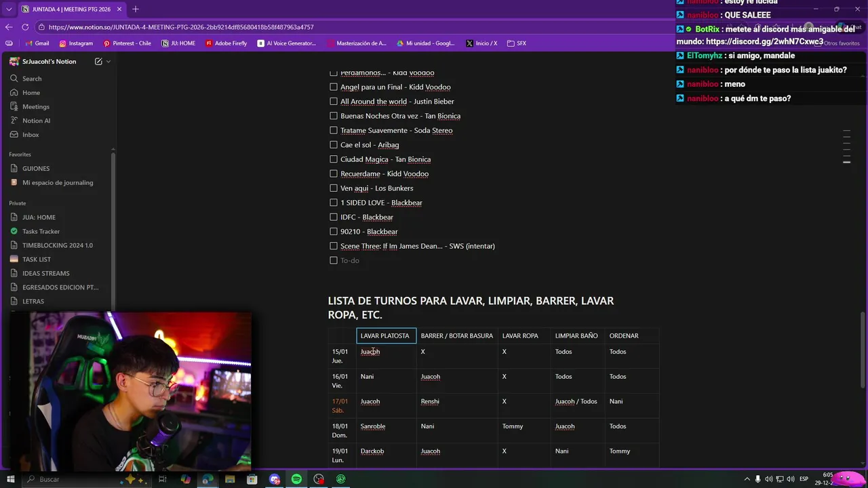Open the Gmail bookmark
Image resolution: width=868 pixels, height=488 pixels.
pyautogui.click(x=37, y=43)
